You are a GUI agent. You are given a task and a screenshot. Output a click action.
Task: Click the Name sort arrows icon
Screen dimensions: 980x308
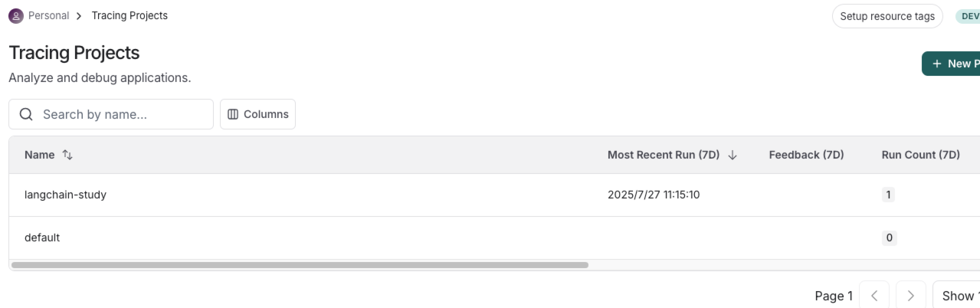(67, 155)
